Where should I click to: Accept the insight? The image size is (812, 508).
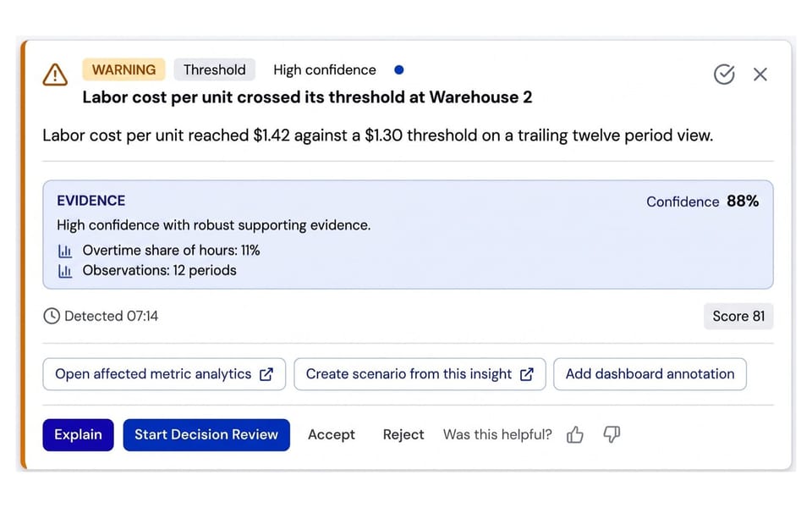click(x=332, y=435)
